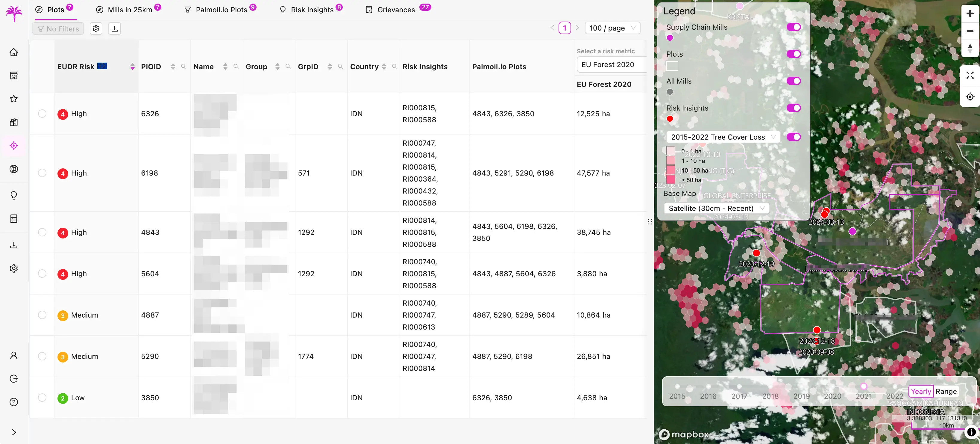Disable the Risk Insights map layer
The width and height of the screenshot is (980, 444).
[794, 108]
